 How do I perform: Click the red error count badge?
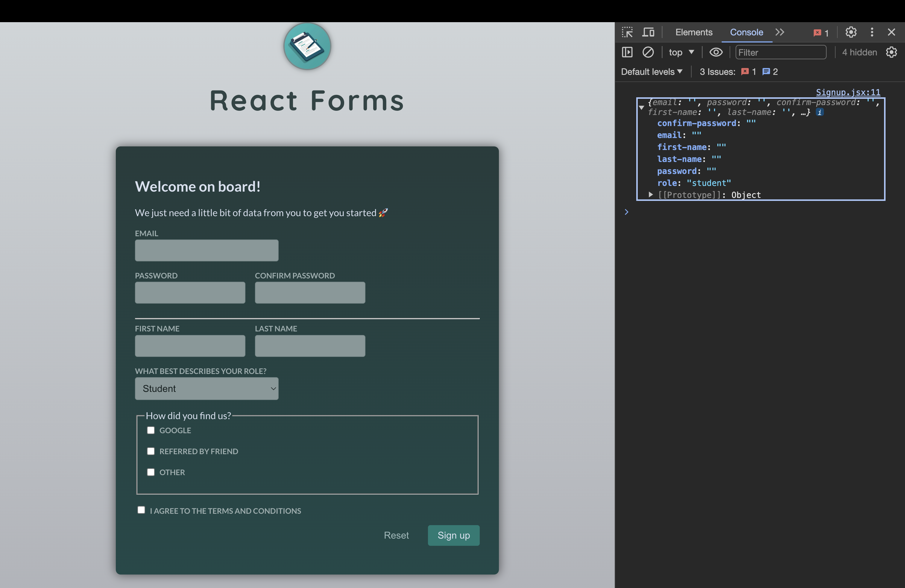tap(821, 33)
